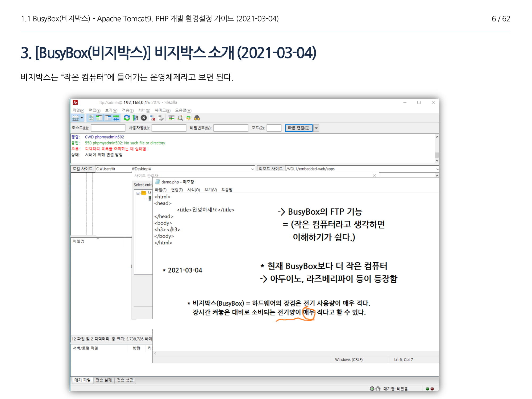The width and height of the screenshot is (532, 399).
Task: Toggle local directory tree view icon
Action: click(x=99, y=118)
